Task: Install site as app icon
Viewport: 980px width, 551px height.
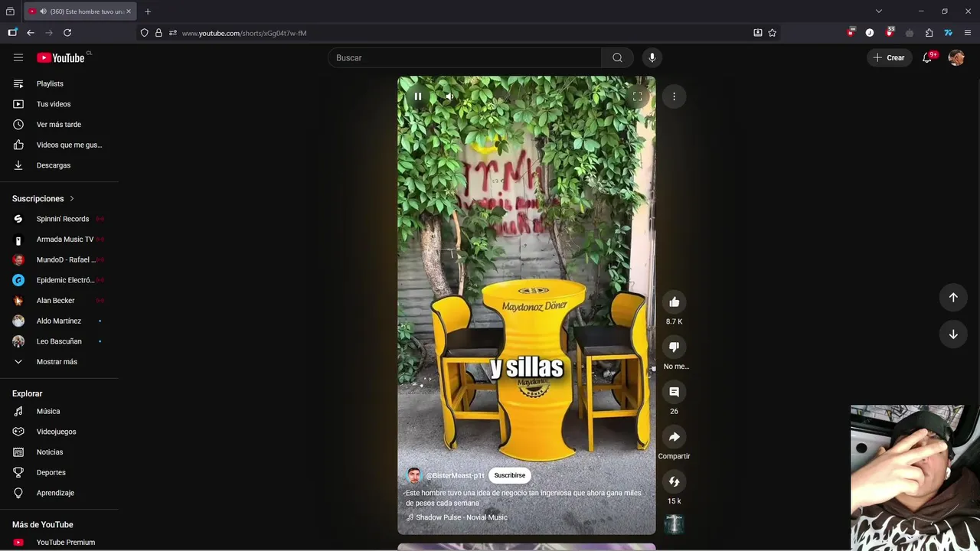Action: tap(758, 33)
